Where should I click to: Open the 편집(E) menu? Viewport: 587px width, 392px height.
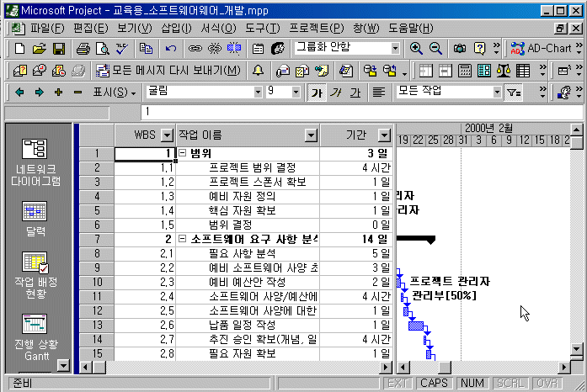[x=91, y=28]
